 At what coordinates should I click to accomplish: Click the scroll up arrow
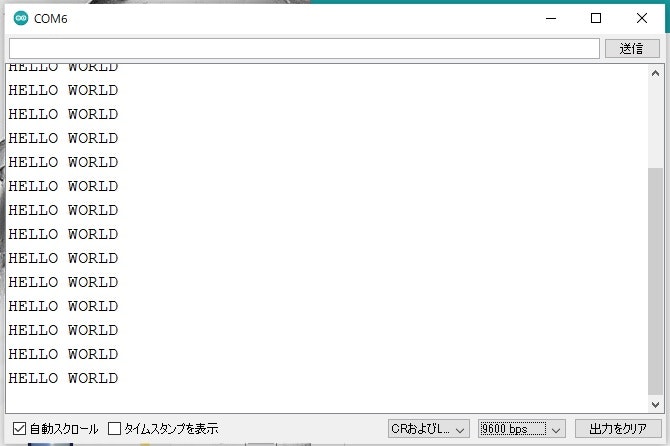tap(655, 73)
